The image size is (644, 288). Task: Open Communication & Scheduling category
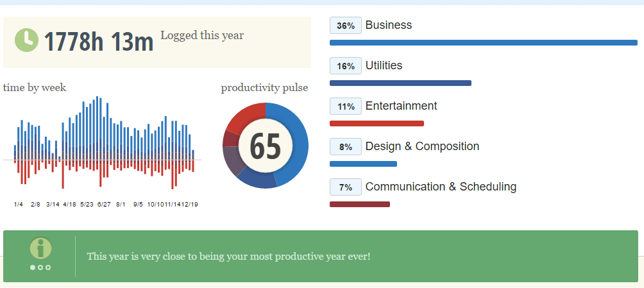coord(441,187)
